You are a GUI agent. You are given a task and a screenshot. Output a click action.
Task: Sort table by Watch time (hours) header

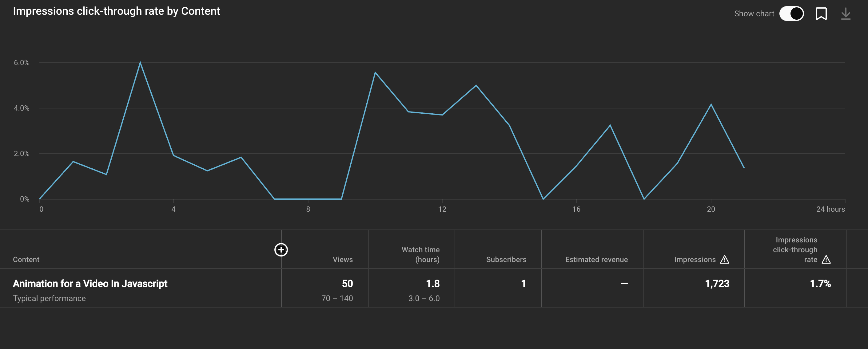click(420, 254)
